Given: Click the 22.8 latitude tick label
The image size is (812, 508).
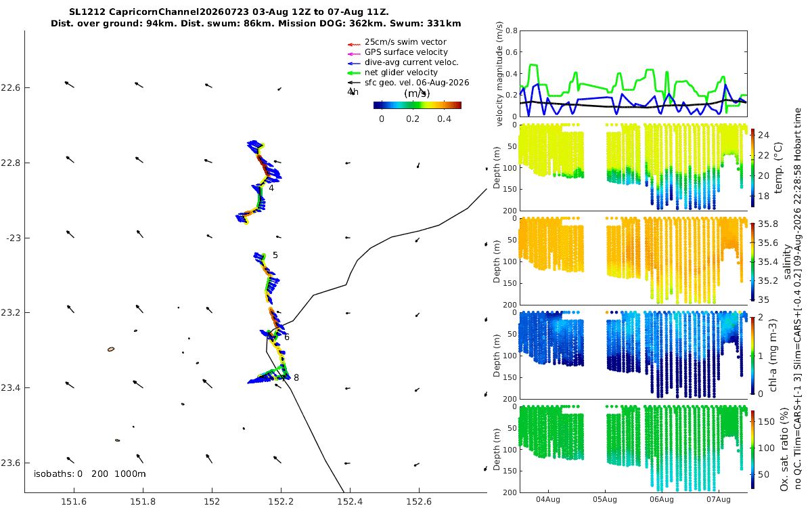Looking at the screenshot, I should coord(11,163).
